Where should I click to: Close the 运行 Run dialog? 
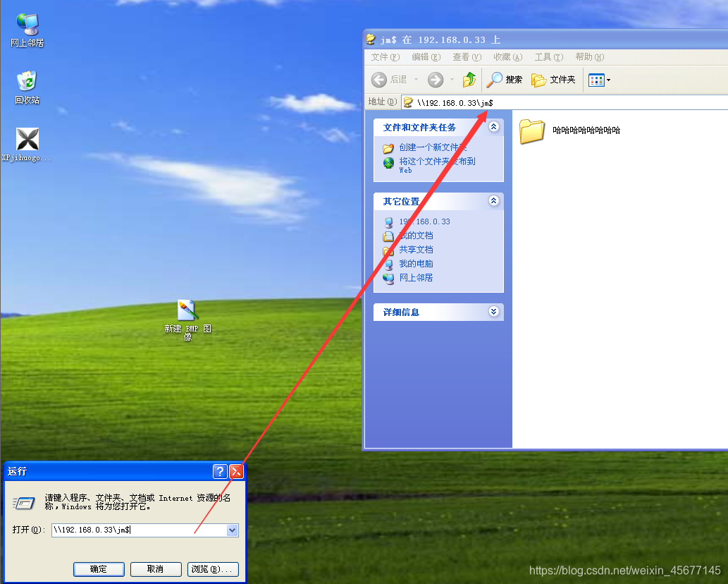236,472
